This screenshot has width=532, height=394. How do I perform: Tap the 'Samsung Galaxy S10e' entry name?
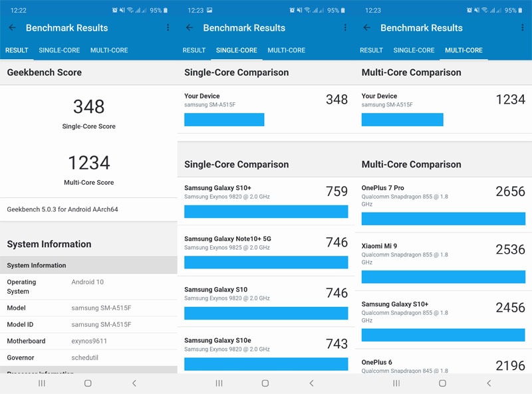[x=218, y=340]
